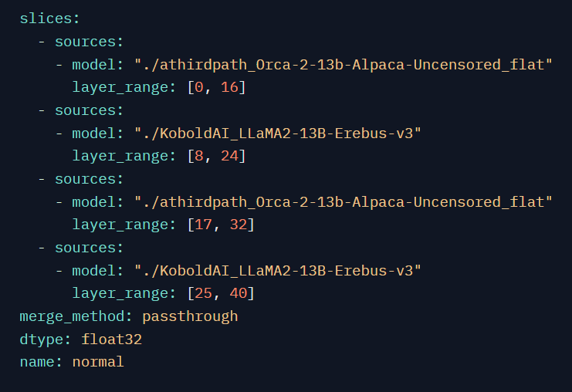Click the number 0 in the first layer_range

pyautogui.click(x=199, y=87)
